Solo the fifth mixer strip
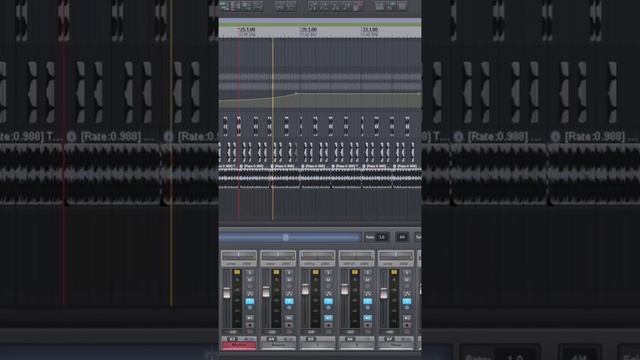The image size is (640, 360). (407, 272)
